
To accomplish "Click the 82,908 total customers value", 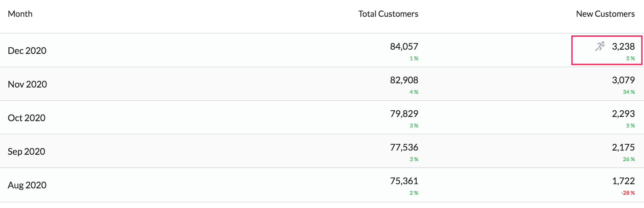I will (404, 80).
